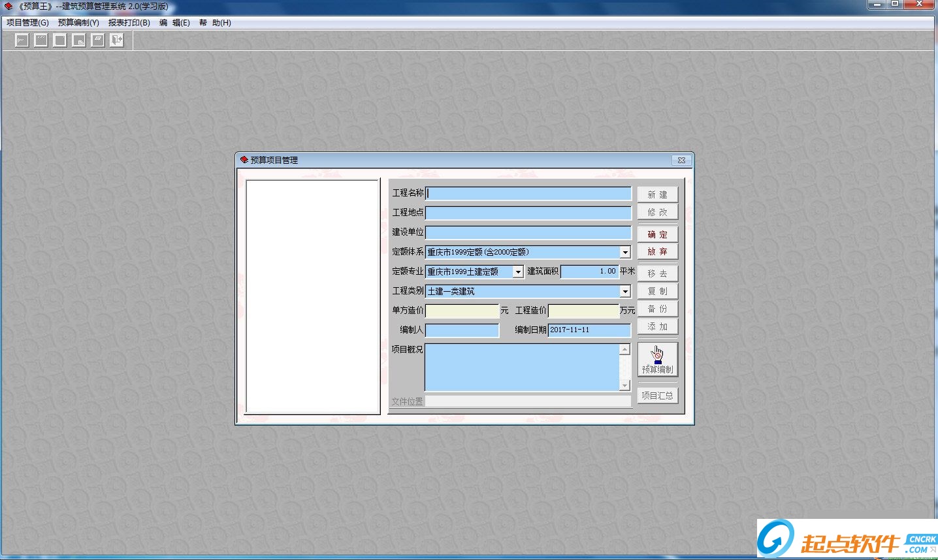Click the 定额体系 label
938x560 pixels.
[408, 252]
